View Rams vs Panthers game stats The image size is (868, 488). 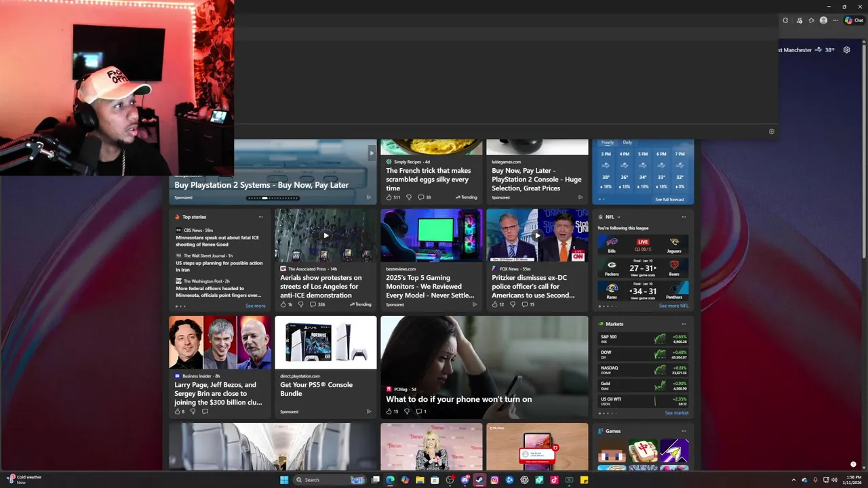tap(643, 291)
